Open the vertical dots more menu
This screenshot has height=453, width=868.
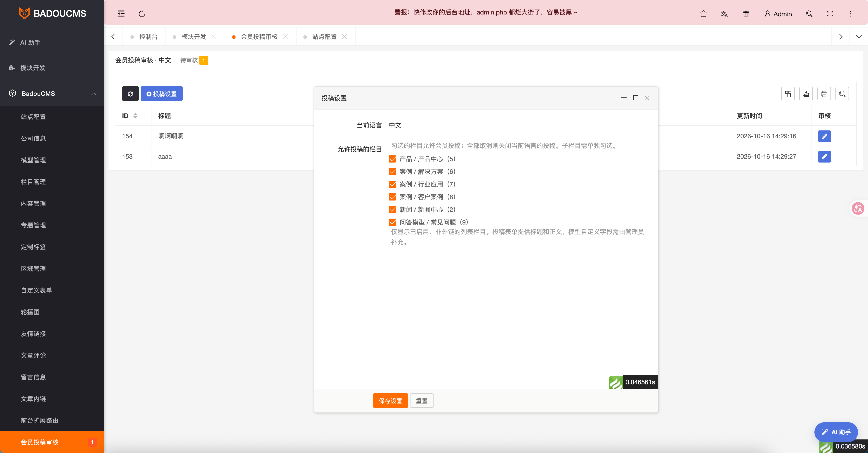[x=851, y=14]
